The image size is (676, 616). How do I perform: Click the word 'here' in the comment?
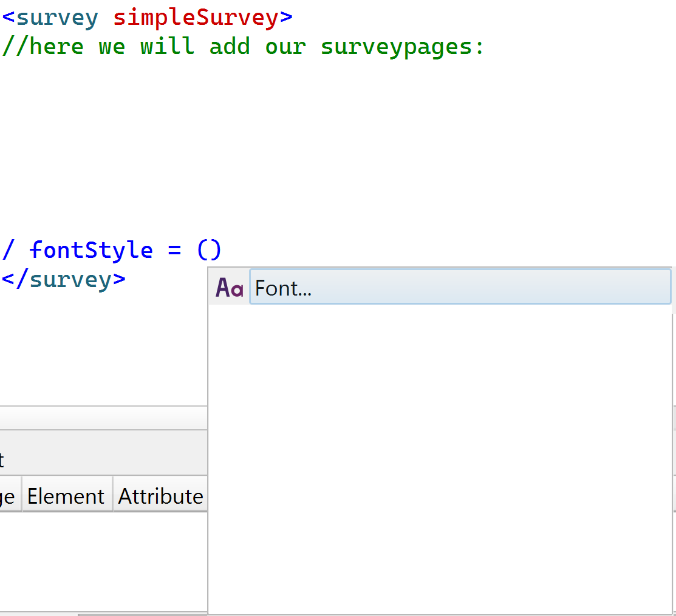(56, 47)
